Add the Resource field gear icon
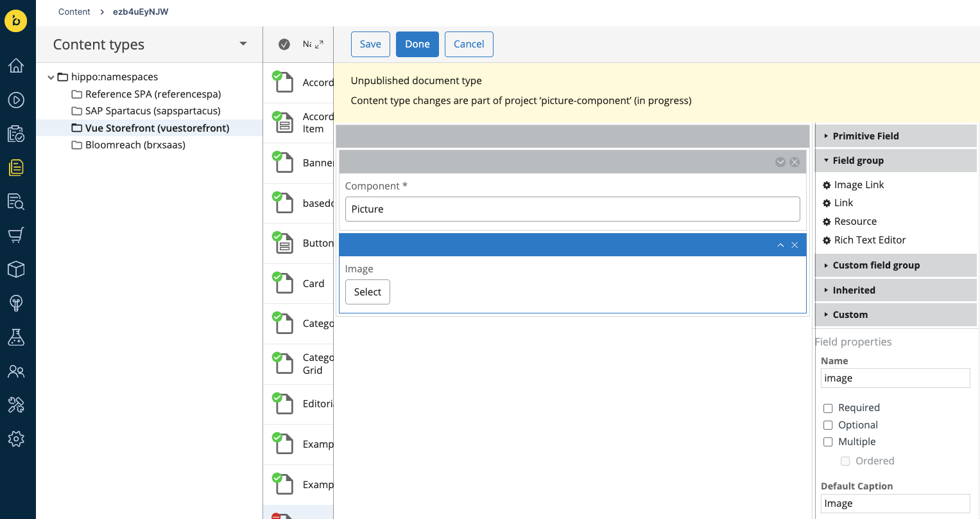Screen dimensions: 980x519 click(827, 222)
